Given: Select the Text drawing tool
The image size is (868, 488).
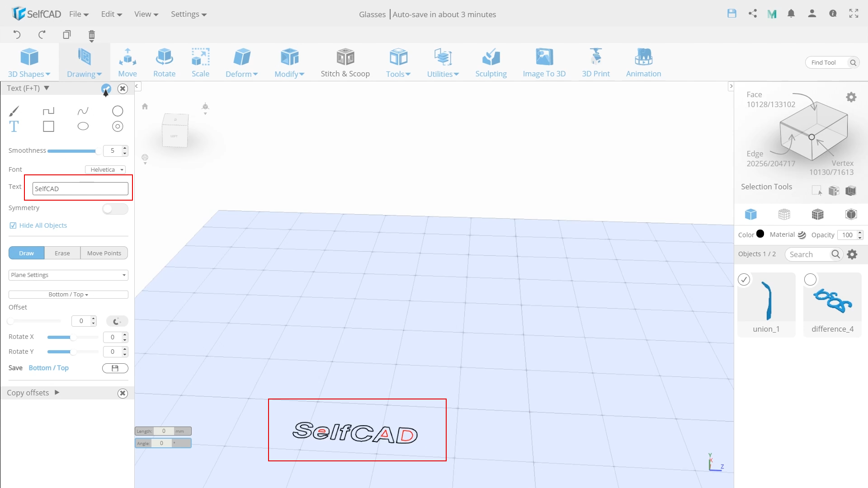Looking at the screenshot, I should 14,127.
